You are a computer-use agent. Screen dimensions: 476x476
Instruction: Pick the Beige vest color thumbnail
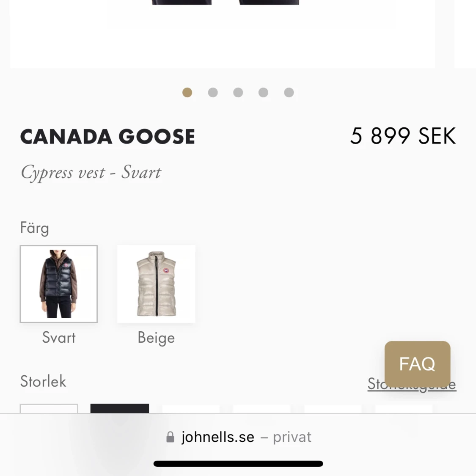tap(156, 284)
